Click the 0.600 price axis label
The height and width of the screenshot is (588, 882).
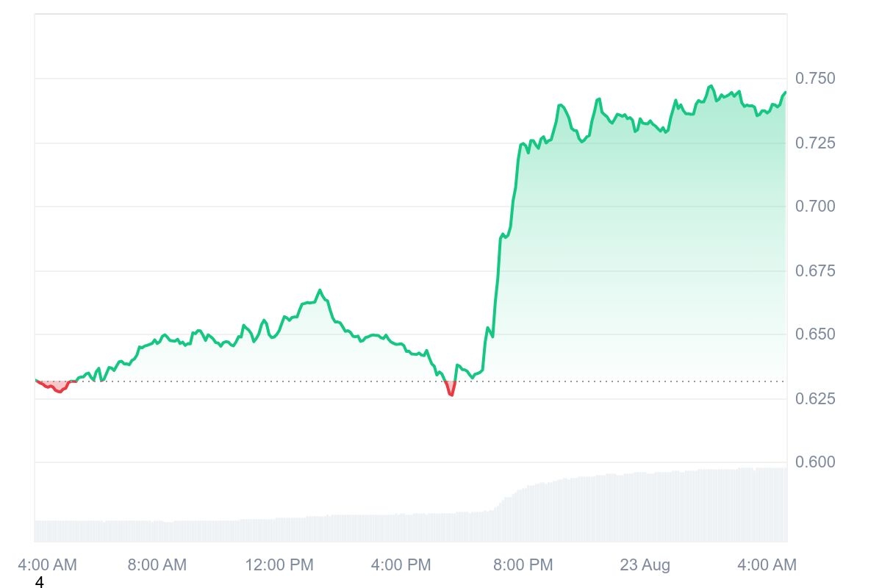tap(815, 462)
